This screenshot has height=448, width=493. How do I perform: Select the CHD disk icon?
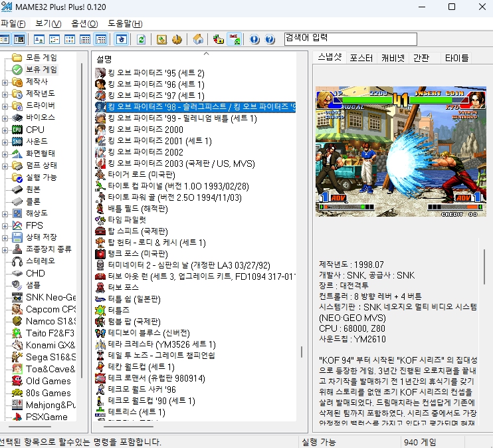tap(17, 273)
